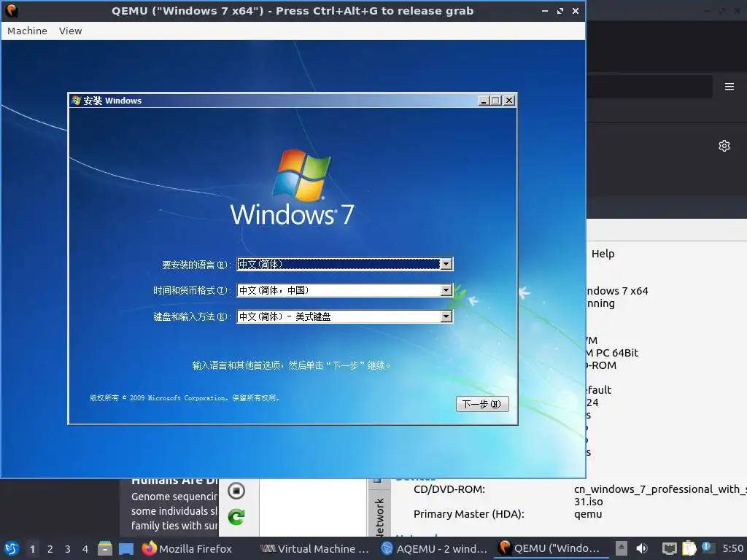Maximize the QEMU window
747x560 pixels.
(x=560, y=10)
